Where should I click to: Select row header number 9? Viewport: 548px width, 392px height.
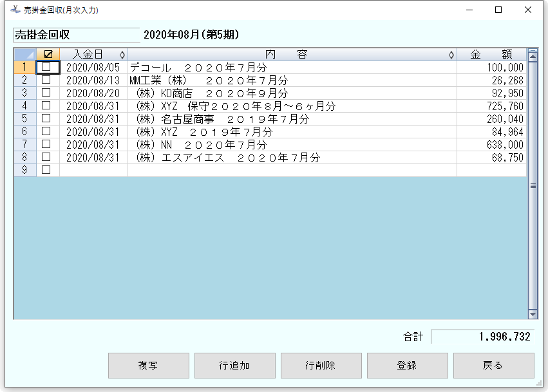point(25,170)
